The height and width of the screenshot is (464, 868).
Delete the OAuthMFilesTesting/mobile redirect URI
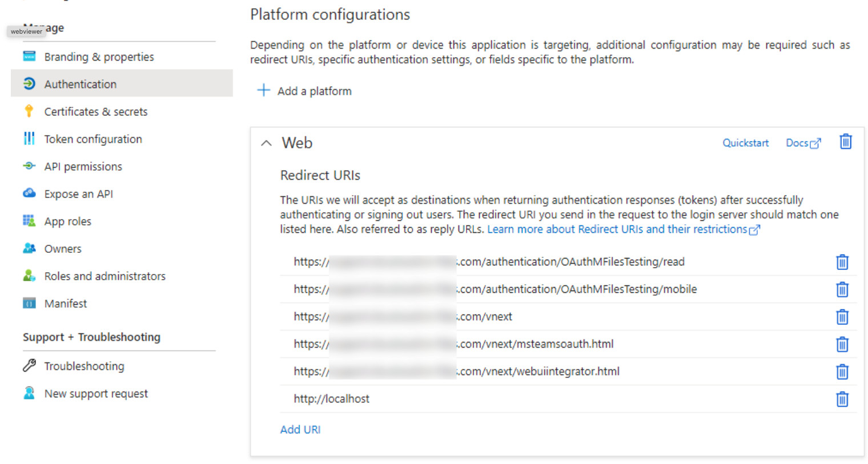(842, 289)
